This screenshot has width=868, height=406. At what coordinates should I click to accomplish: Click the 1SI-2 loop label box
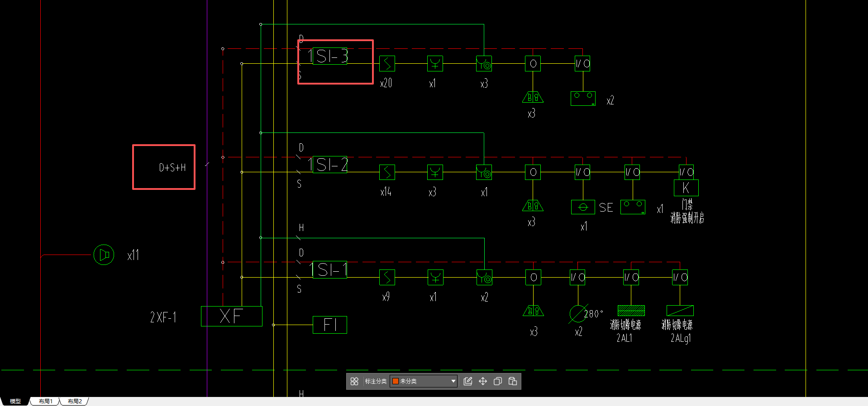pyautogui.click(x=330, y=165)
